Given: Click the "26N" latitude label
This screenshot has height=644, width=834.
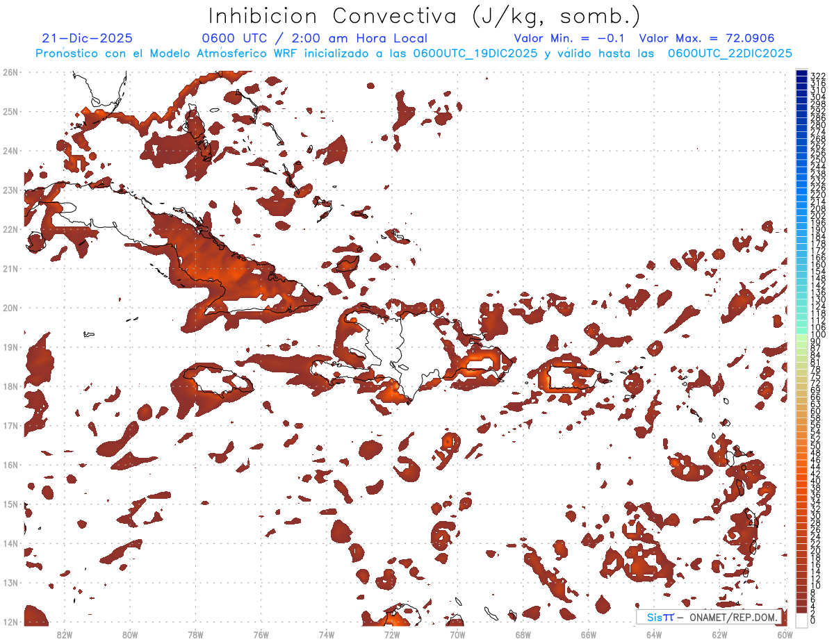Looking at the screenshot, I should [x=10, y=72].
